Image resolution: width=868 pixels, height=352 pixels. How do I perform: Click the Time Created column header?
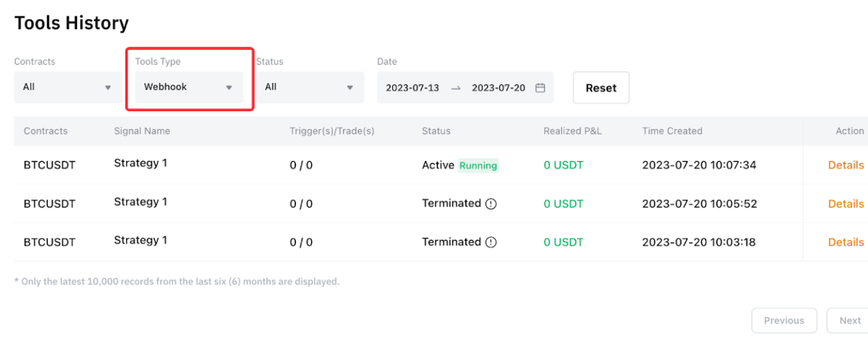coord(672,131)
